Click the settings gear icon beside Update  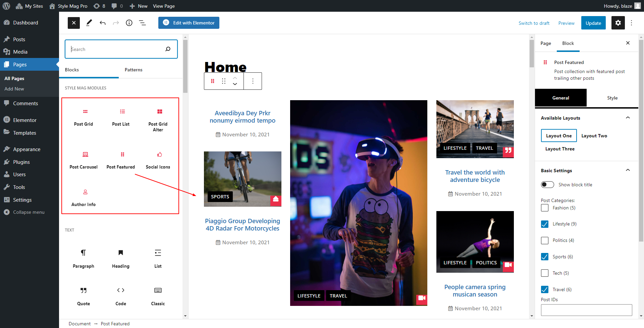(618, 23)
